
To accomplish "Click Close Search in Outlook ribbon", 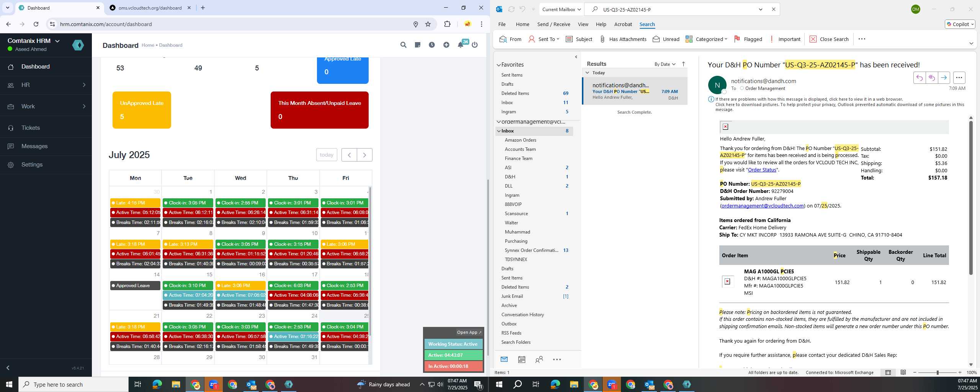I will [829, 39].
